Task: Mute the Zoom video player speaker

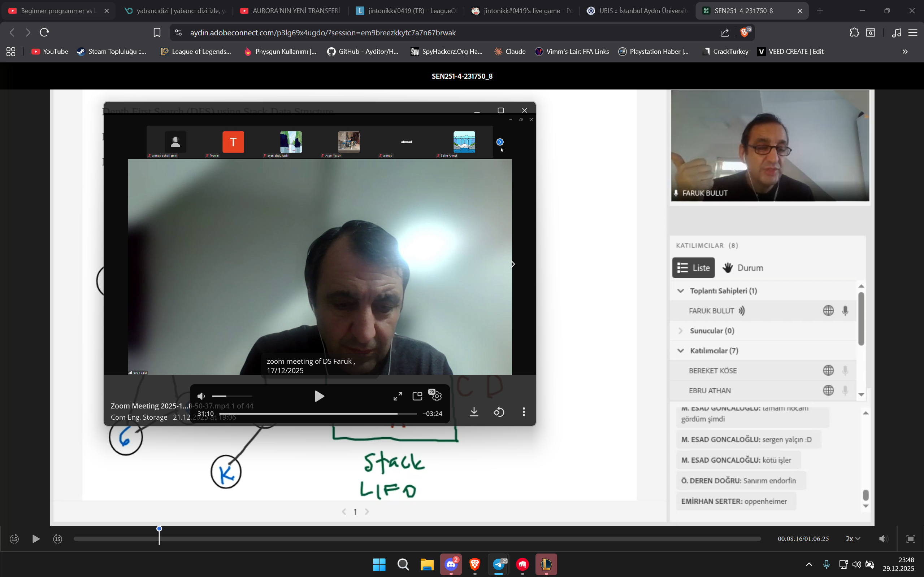Action: pos(201,396)
